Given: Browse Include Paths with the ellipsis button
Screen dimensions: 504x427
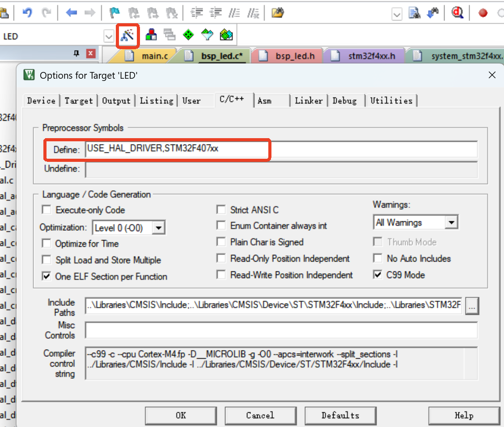Looking at the screenshot, I should (472, 306).
